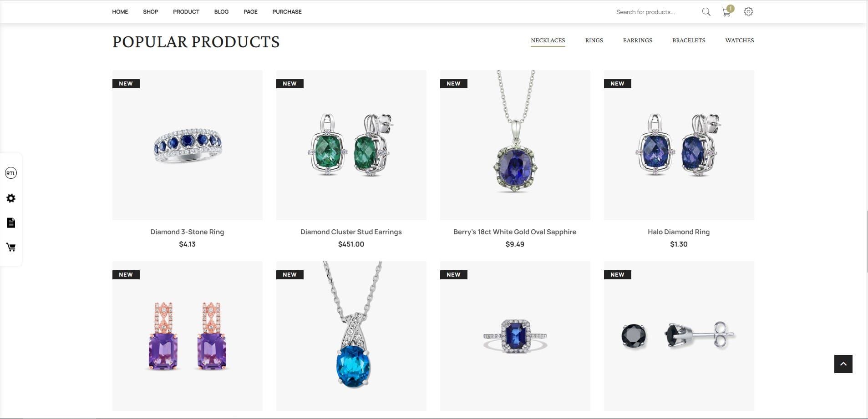Viewport: 868px width, 419px height.
Task: Switch to the RINGS tab
Action: point(594,40)
